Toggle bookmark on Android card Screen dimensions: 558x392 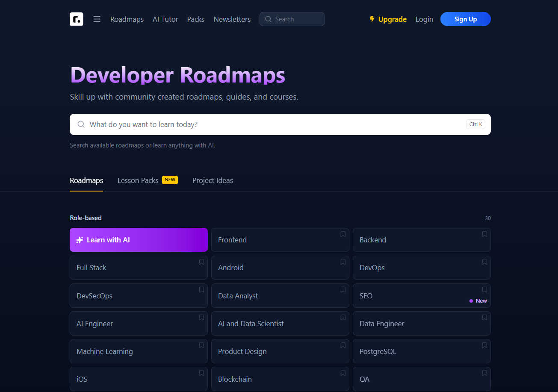pyautogui.click(x=343, y=262)
